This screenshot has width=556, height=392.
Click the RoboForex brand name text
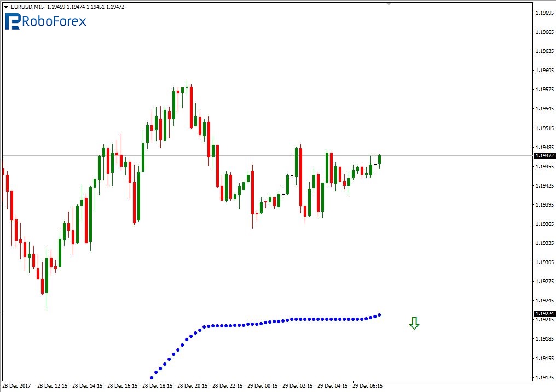[x=55, y=21]
